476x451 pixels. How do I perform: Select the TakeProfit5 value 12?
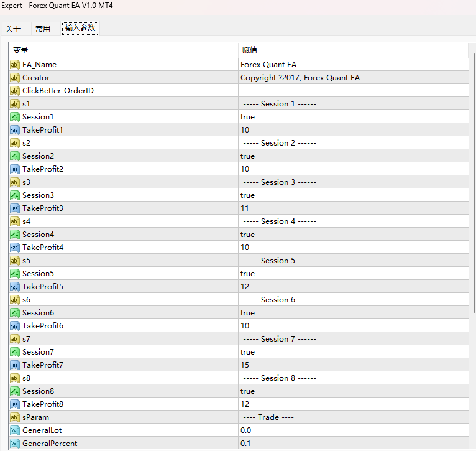pos(354,287)
